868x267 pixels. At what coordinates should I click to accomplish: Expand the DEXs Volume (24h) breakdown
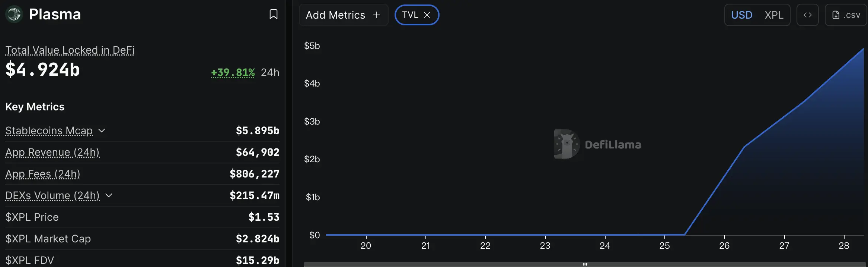pyautogui.click(x=109, y=195)
